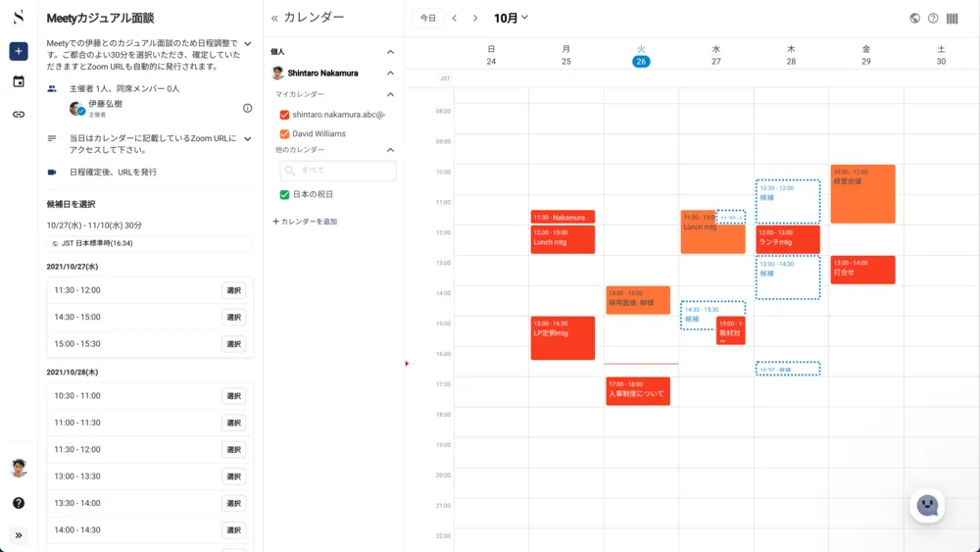
Task: Open the ランチmtg event on Thursday
Action: 788,239
